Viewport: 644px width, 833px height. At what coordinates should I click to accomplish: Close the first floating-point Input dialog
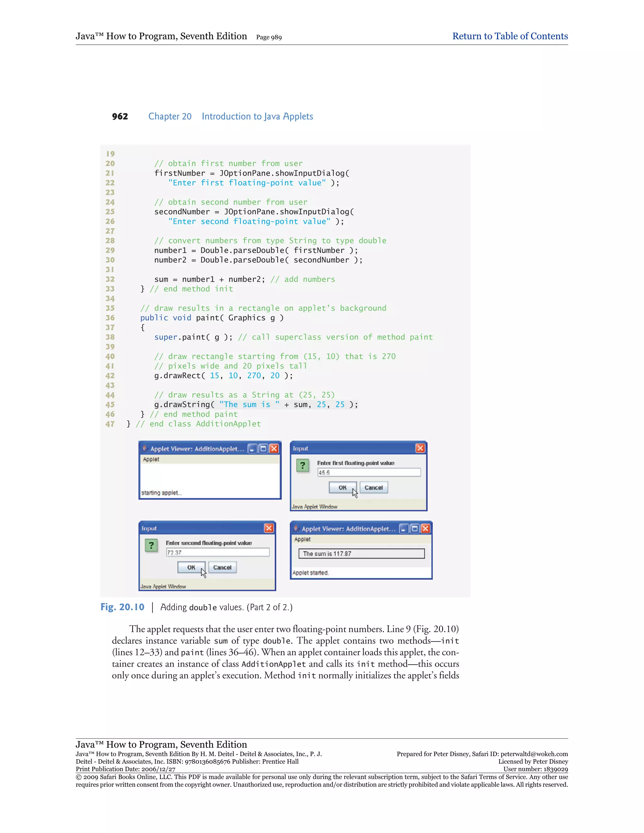pyautogui.click(x=420, y=448)
